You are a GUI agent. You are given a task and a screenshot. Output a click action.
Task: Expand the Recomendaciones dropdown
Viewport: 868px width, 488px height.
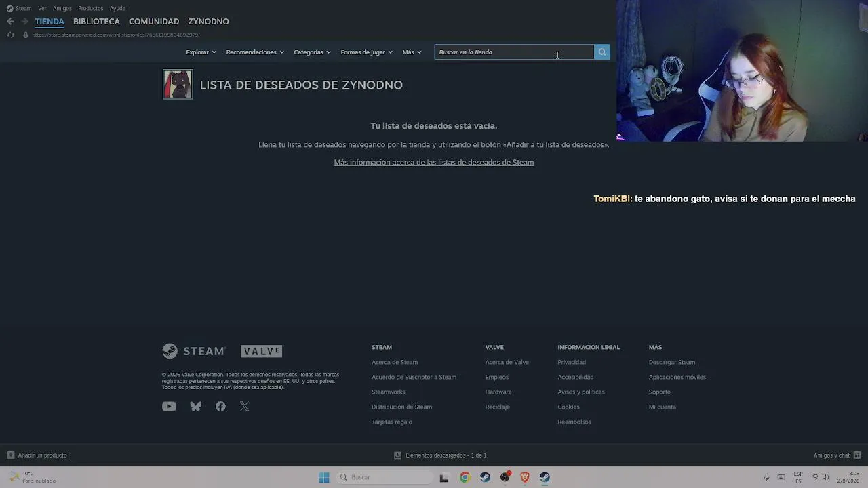coord(255,52)
